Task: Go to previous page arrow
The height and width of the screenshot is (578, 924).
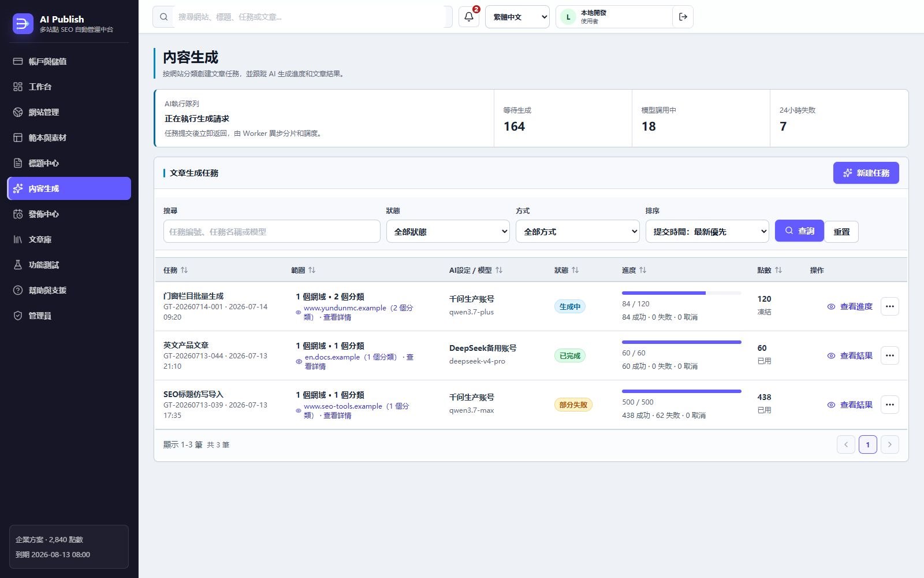Action: pos(846,444)
